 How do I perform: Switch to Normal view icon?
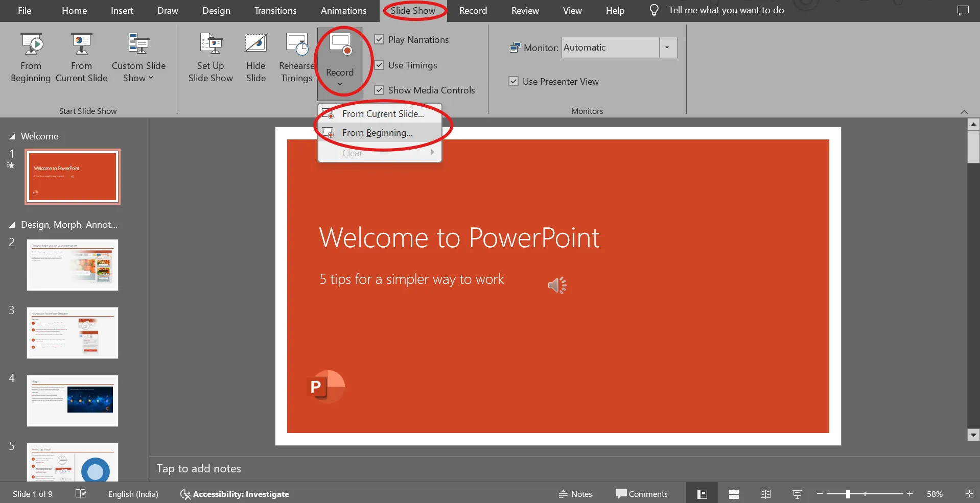tap(703, 494)
